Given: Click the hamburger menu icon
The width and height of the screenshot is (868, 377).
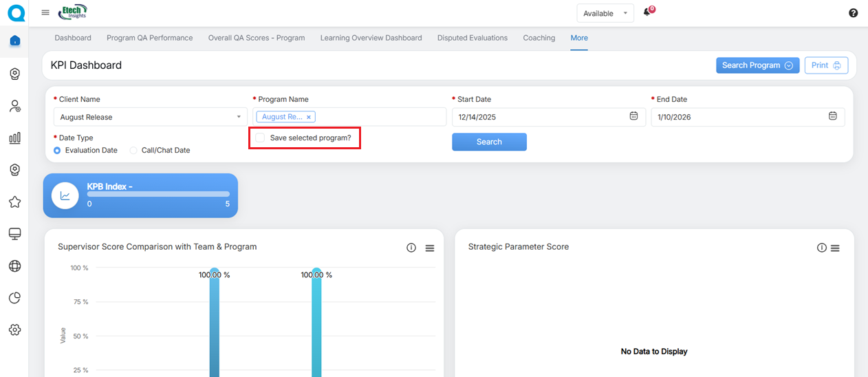Looking at the screenshot, I should (45, 12).
